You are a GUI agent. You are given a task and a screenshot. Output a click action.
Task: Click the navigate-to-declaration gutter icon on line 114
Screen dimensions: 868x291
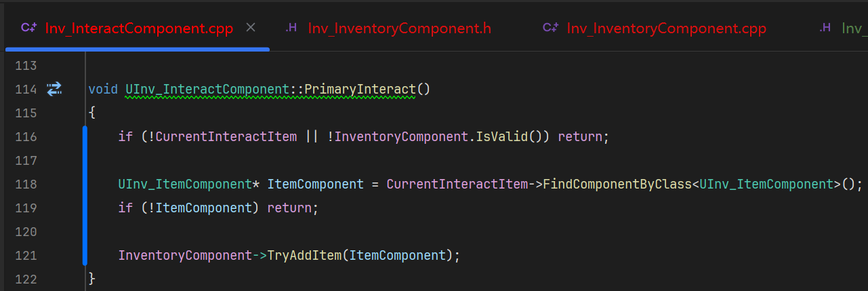click(54, 88)
